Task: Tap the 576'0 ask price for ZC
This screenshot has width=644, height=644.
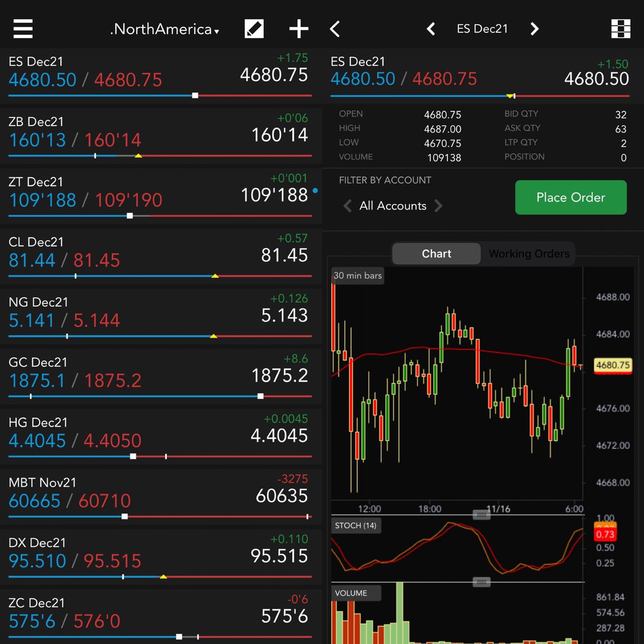Action: [x=97, y=621]
